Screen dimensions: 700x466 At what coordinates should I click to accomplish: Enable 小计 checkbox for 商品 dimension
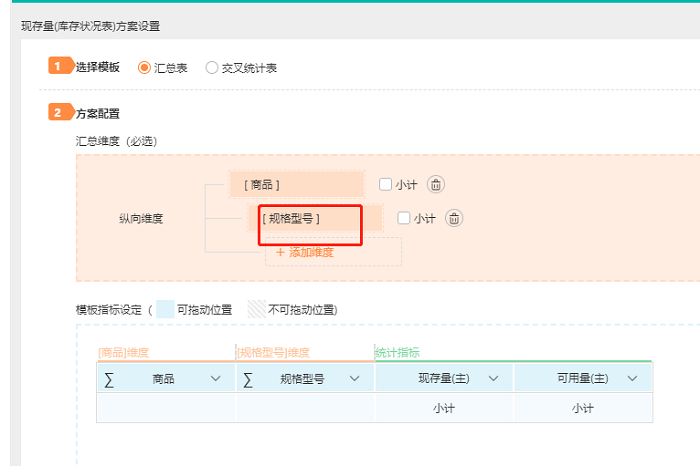point(385,184)
